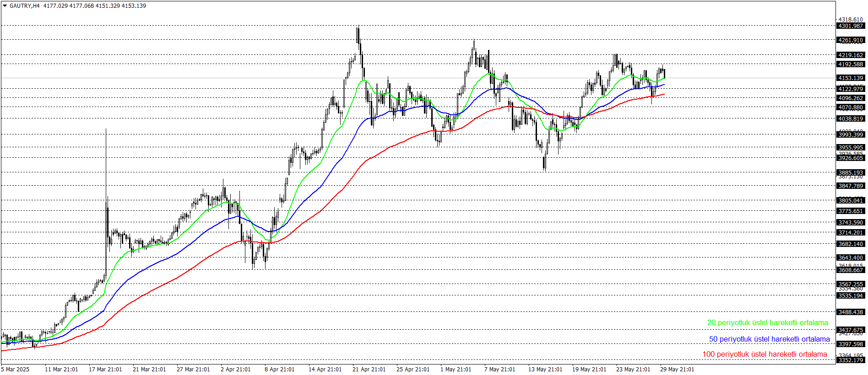Click the current price 4153.139 label
Viewport: 868px width, 375px height.
[851, 78]
